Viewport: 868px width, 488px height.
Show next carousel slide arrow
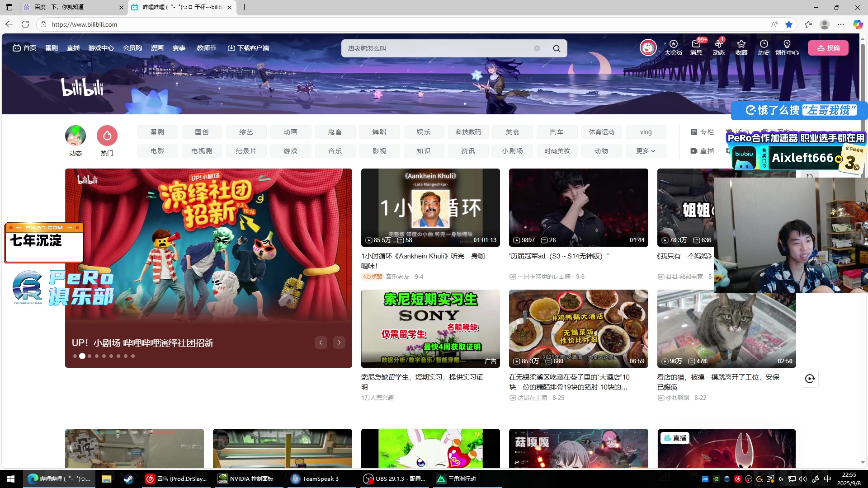339,343
